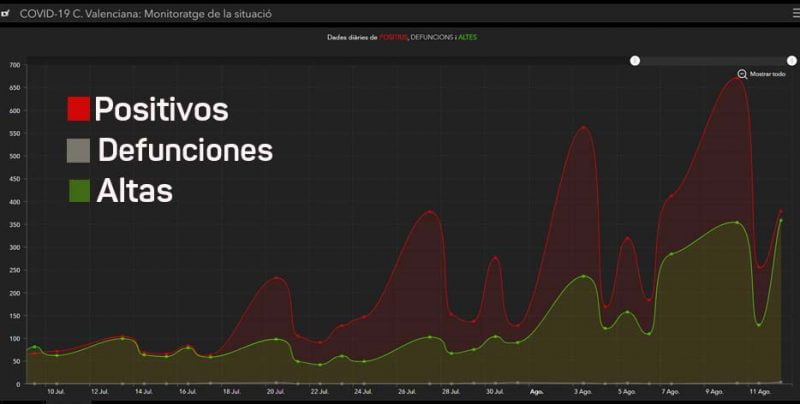Click the zoom-out magnifier icon

tap(742, 74)
